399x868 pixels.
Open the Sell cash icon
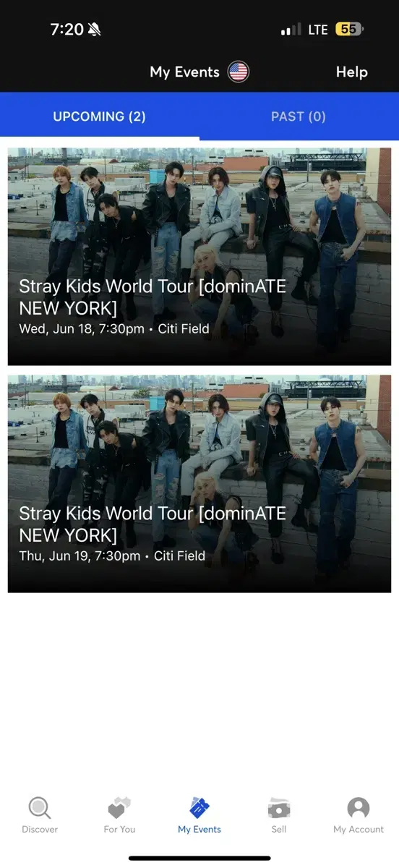279,808
